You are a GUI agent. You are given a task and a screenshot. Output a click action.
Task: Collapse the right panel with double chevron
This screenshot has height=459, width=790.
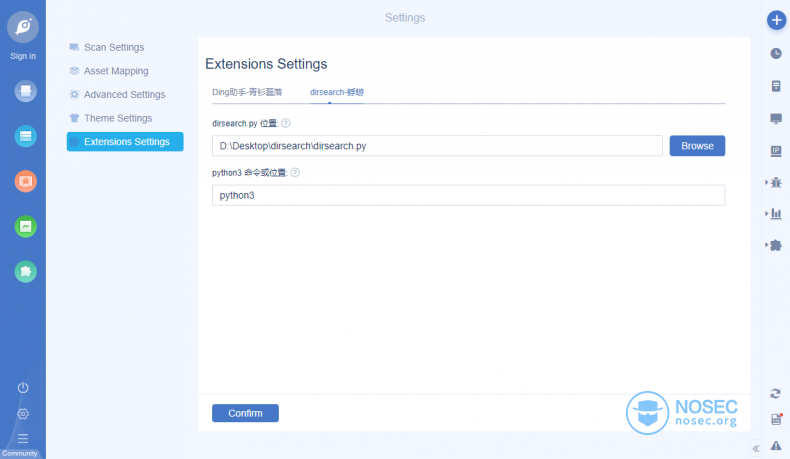(756, 448)
